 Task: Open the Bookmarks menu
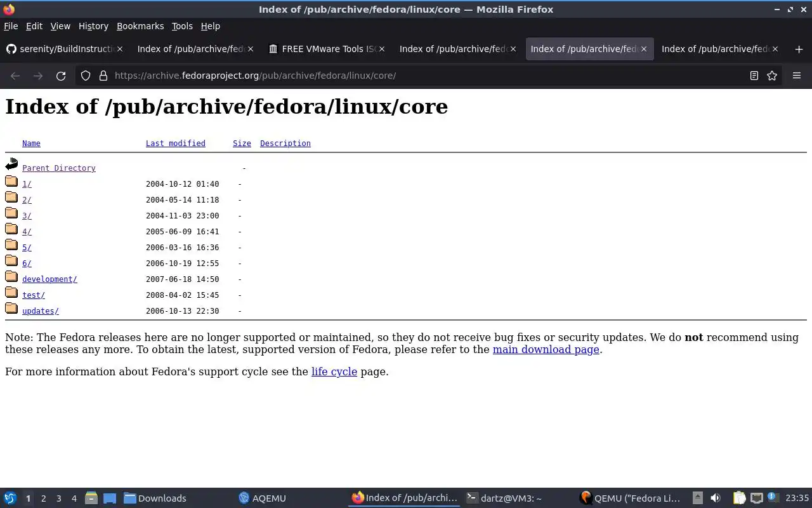point(140,26)
